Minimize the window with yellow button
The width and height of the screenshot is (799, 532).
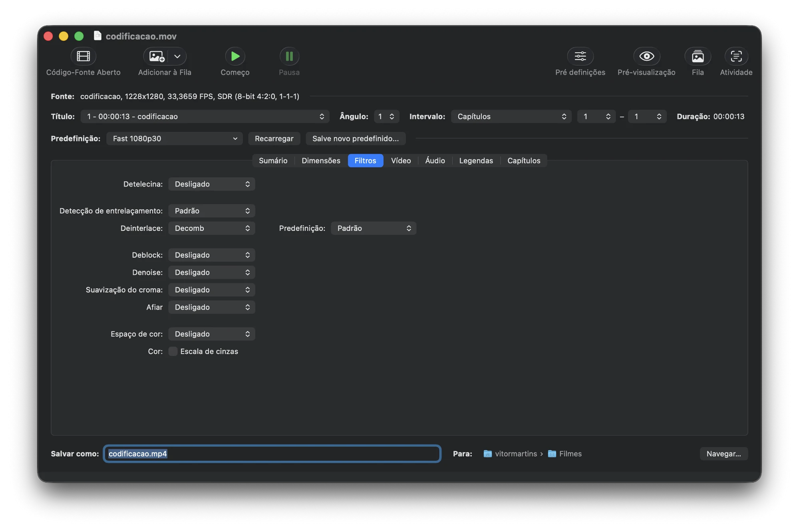click(x=64, y=36)
